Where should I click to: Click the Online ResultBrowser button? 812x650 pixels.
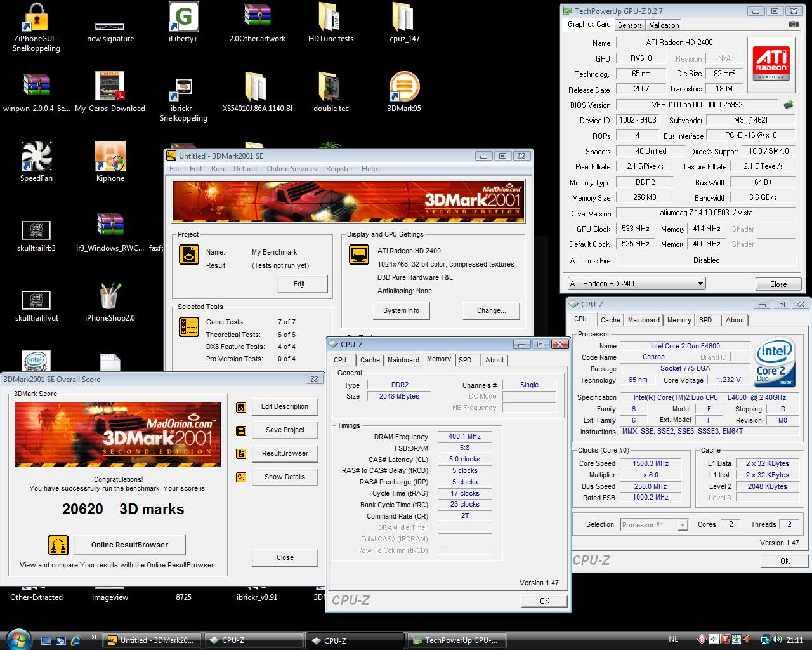(130, 545)
